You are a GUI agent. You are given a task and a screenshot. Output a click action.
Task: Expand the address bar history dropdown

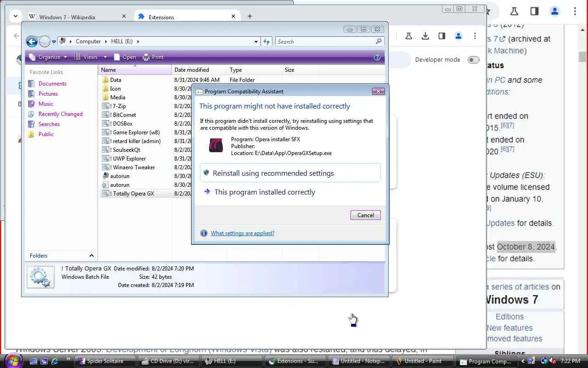click(x=256, y=41)
